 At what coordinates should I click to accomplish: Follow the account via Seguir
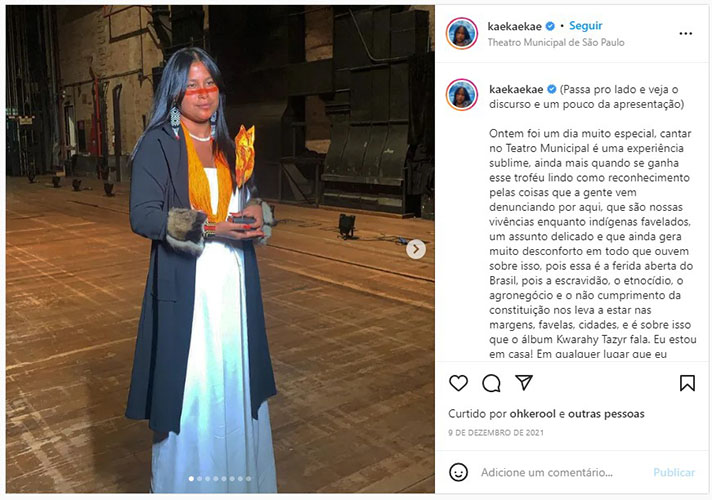click(586, 26)
